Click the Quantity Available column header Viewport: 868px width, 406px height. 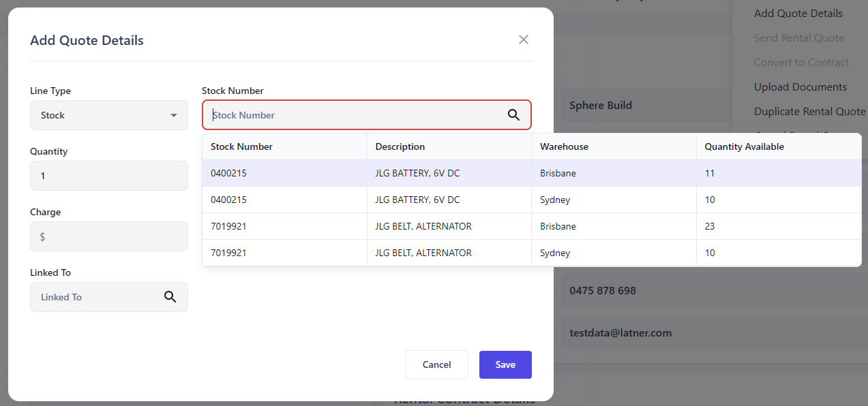[x=744, y=146]
